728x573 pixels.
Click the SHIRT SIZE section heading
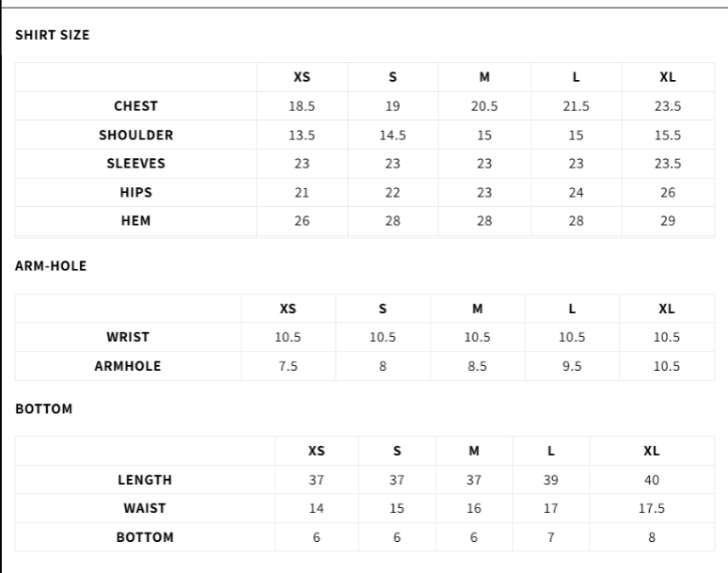coord(53,35)
